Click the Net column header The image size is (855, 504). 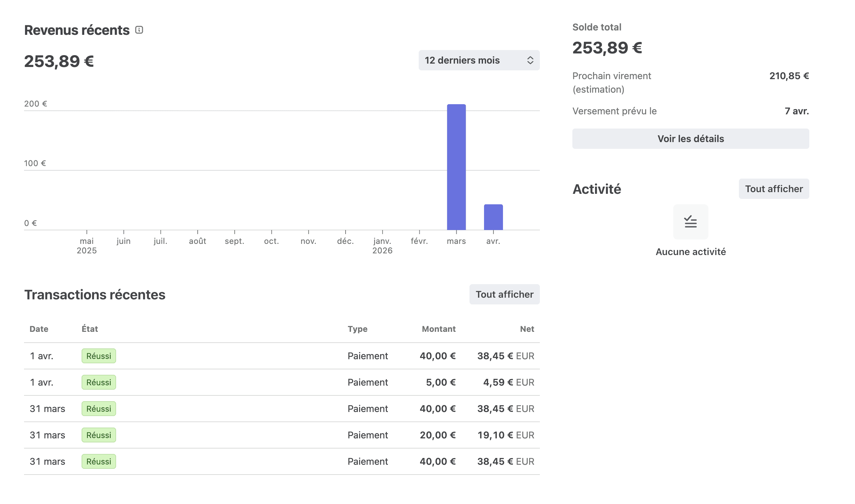(x=527, y=329)
